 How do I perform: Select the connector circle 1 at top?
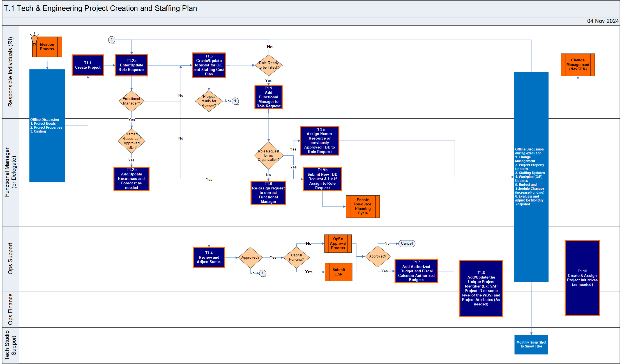[x=112, y=40]
